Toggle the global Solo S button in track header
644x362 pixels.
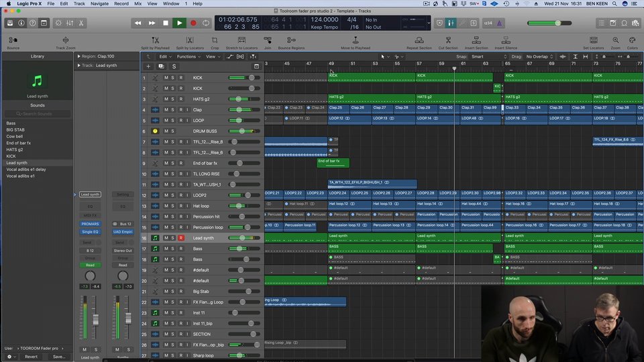(174, 66)
